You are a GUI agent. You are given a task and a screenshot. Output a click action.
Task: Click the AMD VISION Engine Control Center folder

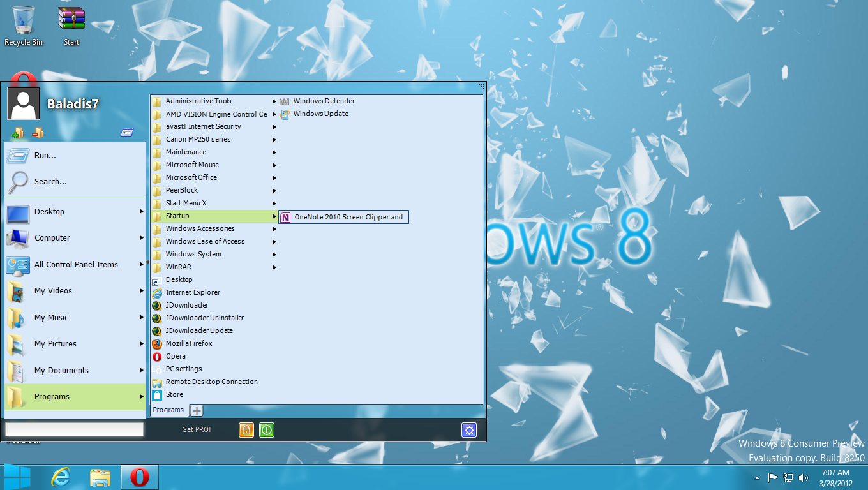point(214,114)
